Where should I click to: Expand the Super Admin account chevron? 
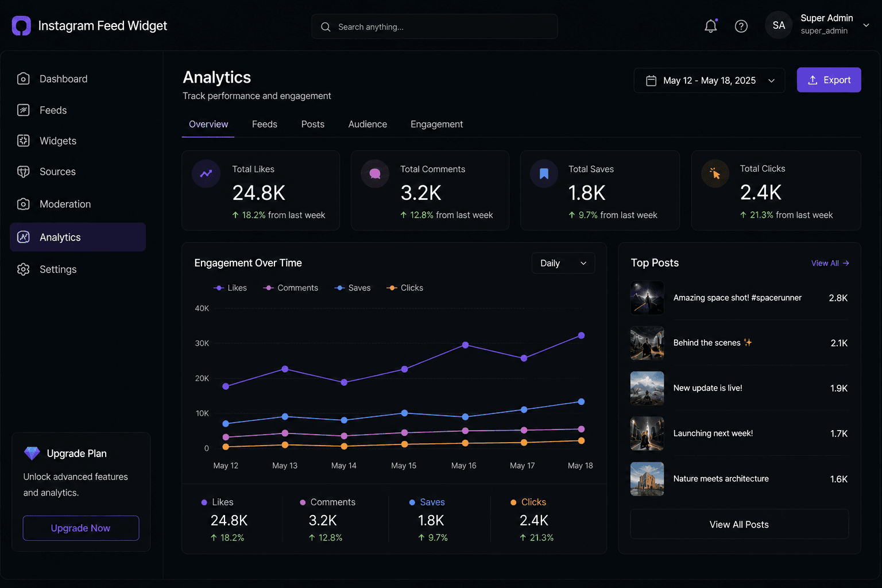[866, 25]
